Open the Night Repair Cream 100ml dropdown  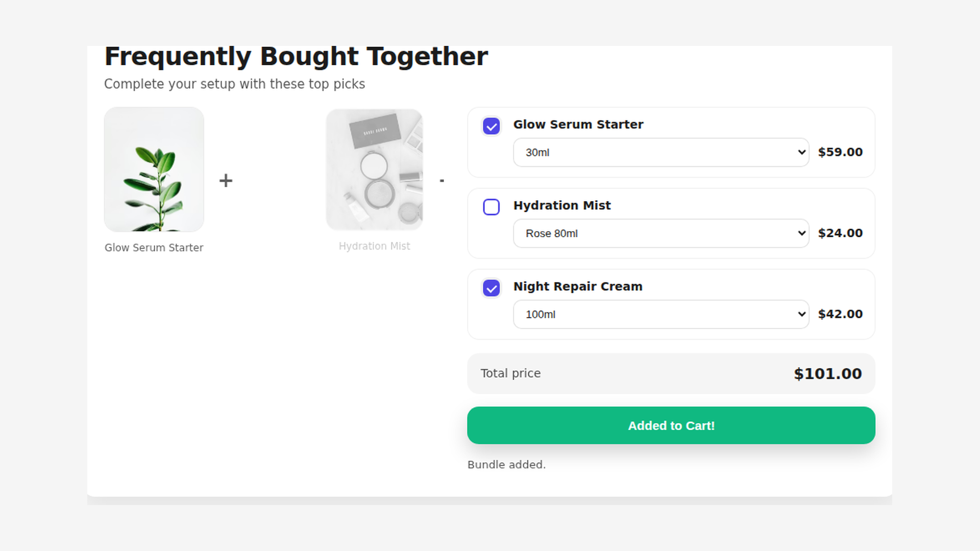(x=660, y=314)
